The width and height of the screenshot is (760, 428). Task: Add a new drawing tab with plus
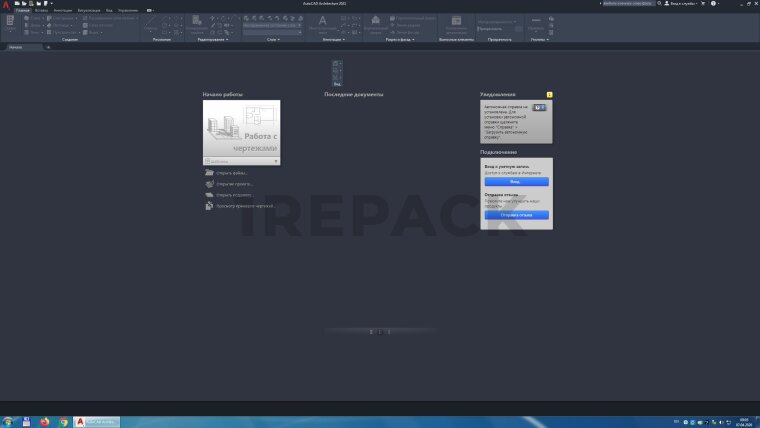(x=49, y=47)
